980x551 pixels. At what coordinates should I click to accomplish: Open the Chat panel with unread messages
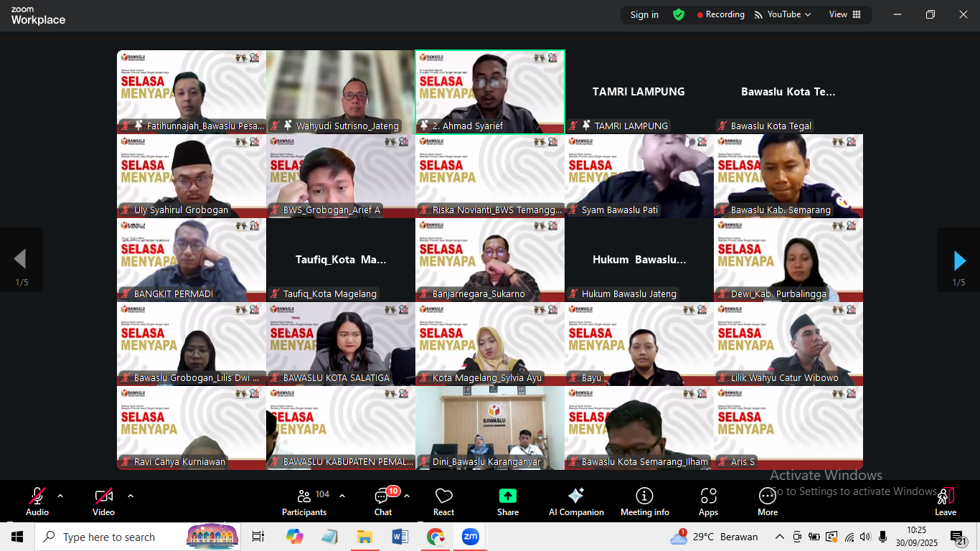pyautogui.click(x=382, y=500)
